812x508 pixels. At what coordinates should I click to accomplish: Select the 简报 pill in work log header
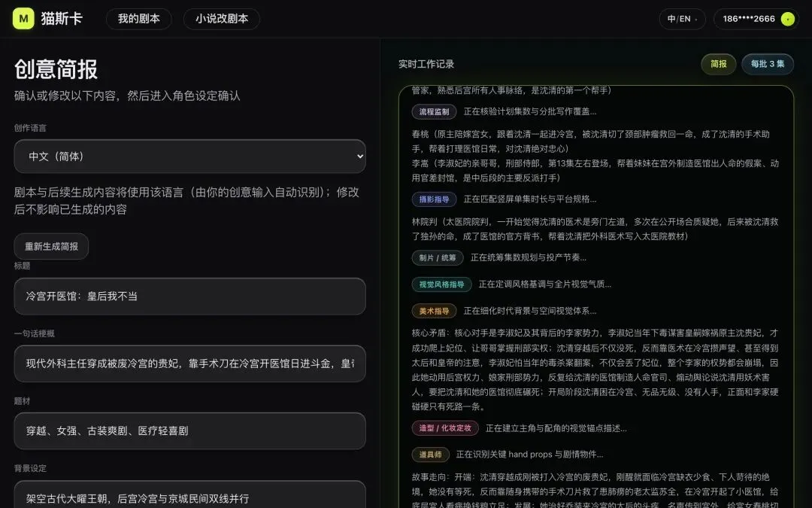pyautogui.click(x=718, y=64)
